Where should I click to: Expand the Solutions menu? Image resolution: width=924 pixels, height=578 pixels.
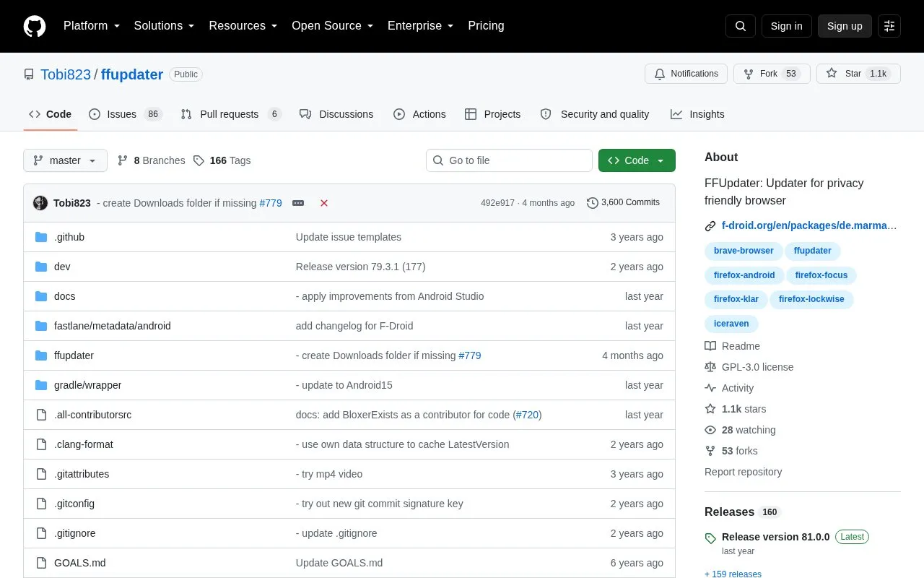[x=165, y=26]
